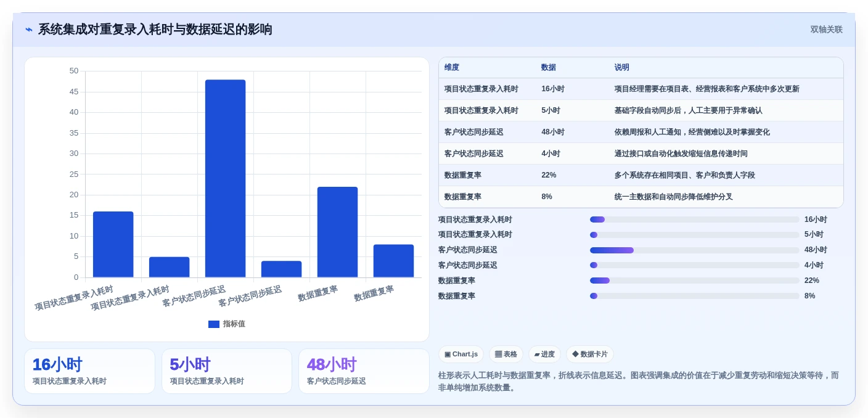Click table text 通过接口或自动化触发缩短信息传递时间
The width and height of the screenshot is (868, 418).
click(681, 154)
